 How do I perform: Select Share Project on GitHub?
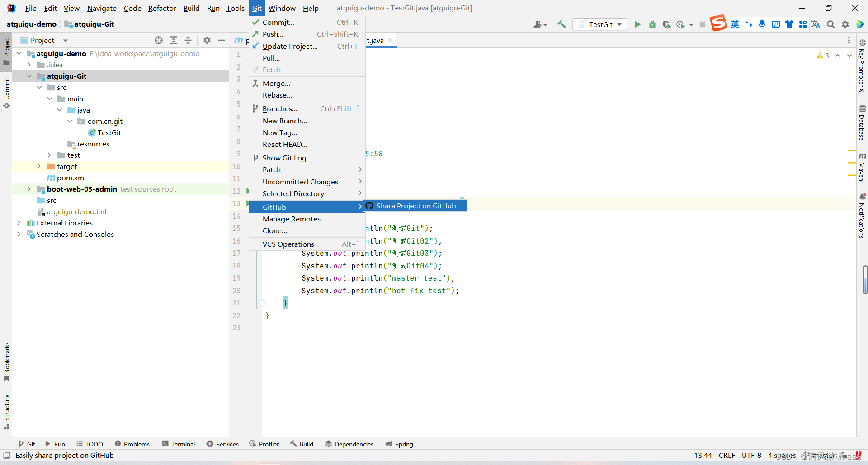415,206
